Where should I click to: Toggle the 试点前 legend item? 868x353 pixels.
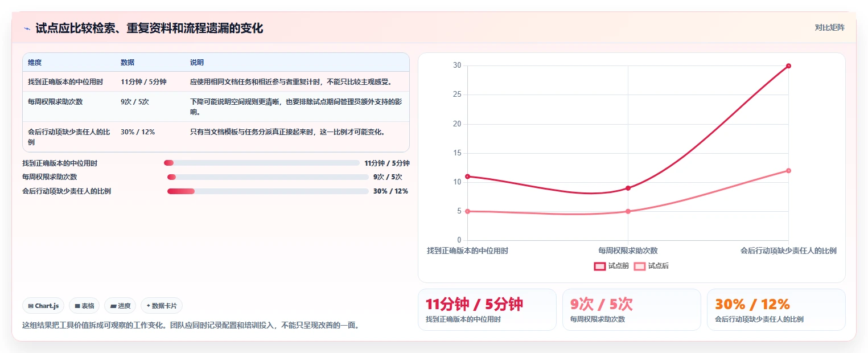[611, 266]
